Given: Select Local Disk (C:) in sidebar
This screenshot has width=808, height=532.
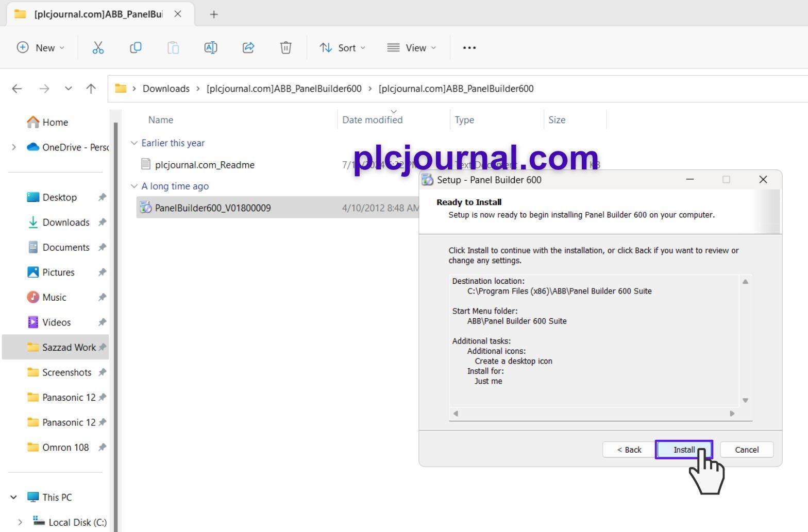Looking at the screenshot, I should click(x=77, y=522).
